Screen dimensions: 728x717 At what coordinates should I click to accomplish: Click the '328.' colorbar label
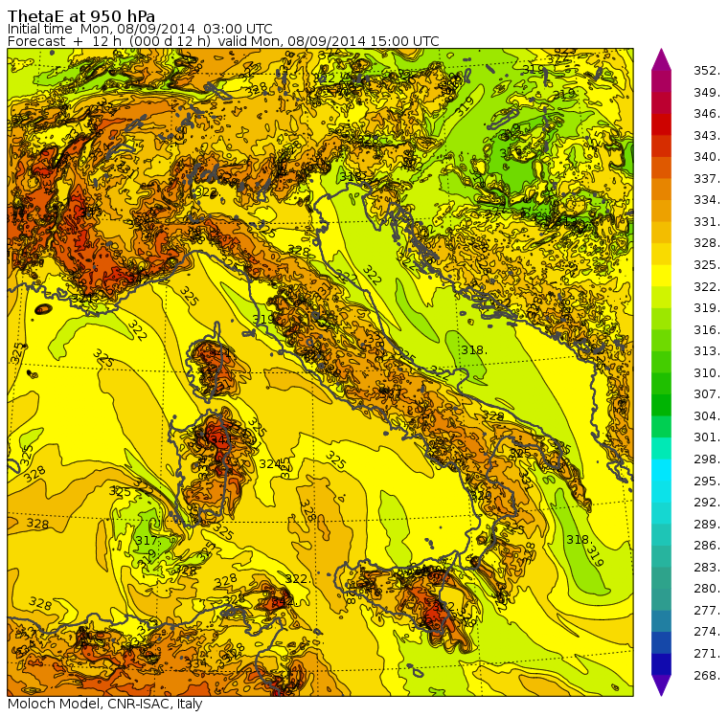coord(707,243)
